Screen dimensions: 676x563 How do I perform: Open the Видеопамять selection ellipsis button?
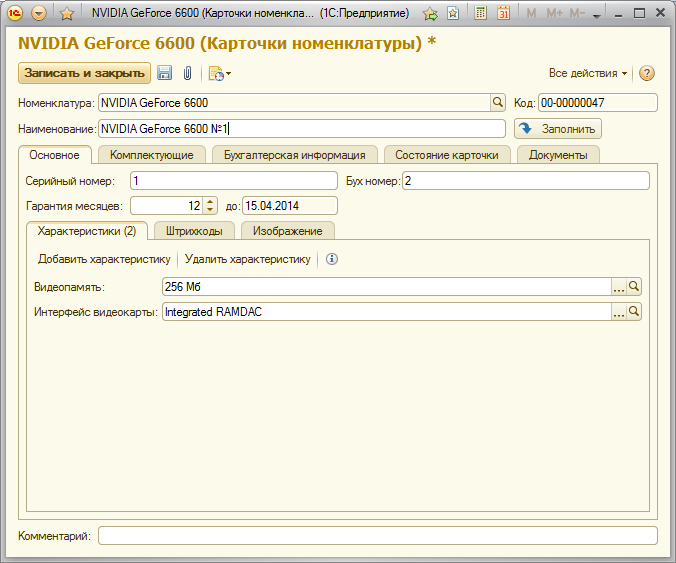pyautogui.click(x=619, y=287)
